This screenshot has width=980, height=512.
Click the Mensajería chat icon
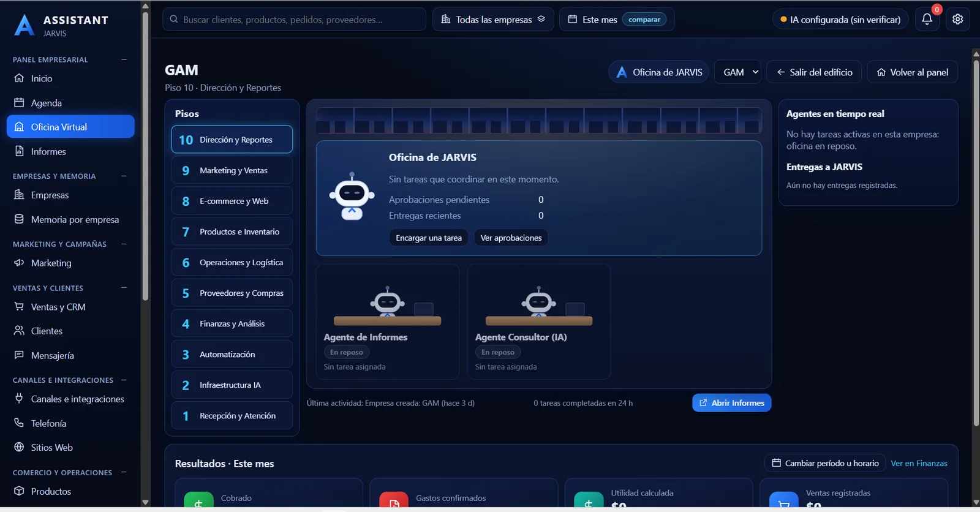(x=19, y=355)
